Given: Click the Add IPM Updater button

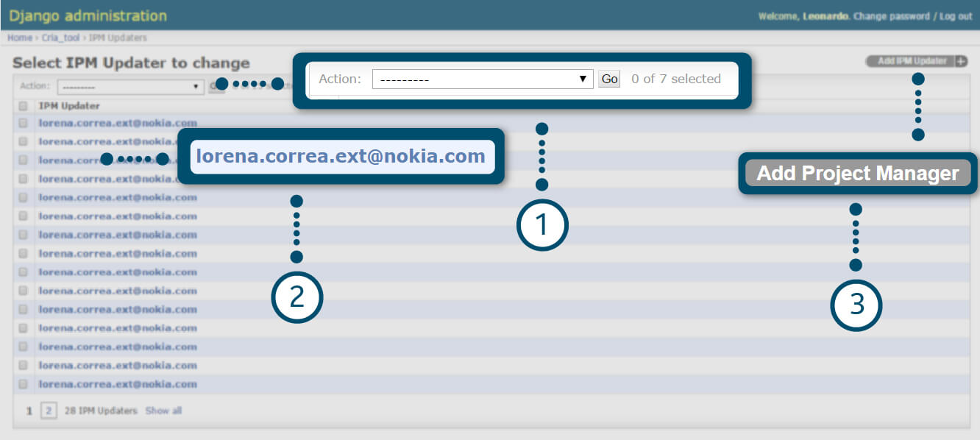Looking at the screenshot, I should 911,62.
